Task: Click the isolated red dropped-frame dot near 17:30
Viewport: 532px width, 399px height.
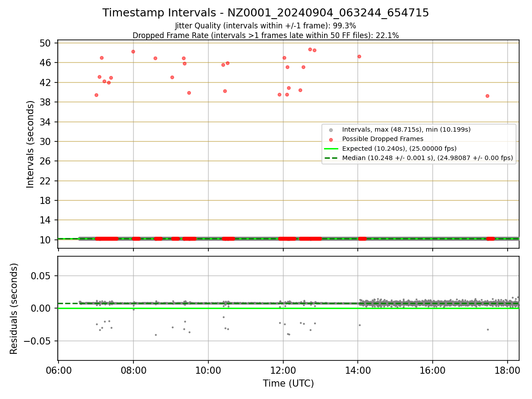Action: pos(487,96)
